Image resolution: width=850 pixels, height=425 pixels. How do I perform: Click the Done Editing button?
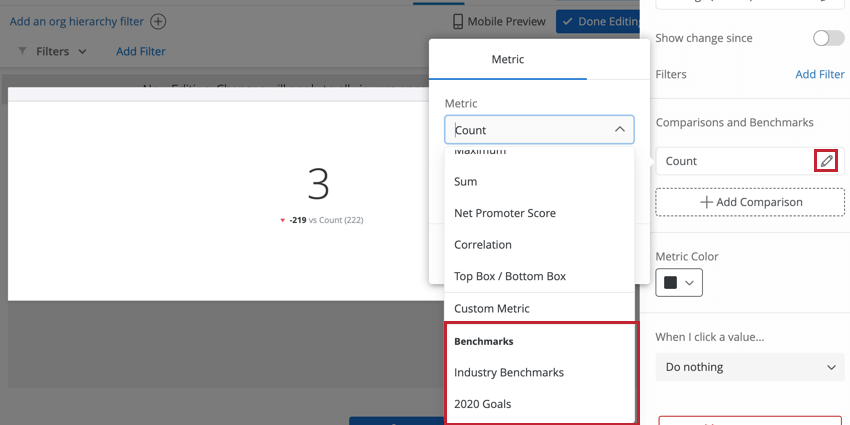click(x=598, y=22)
